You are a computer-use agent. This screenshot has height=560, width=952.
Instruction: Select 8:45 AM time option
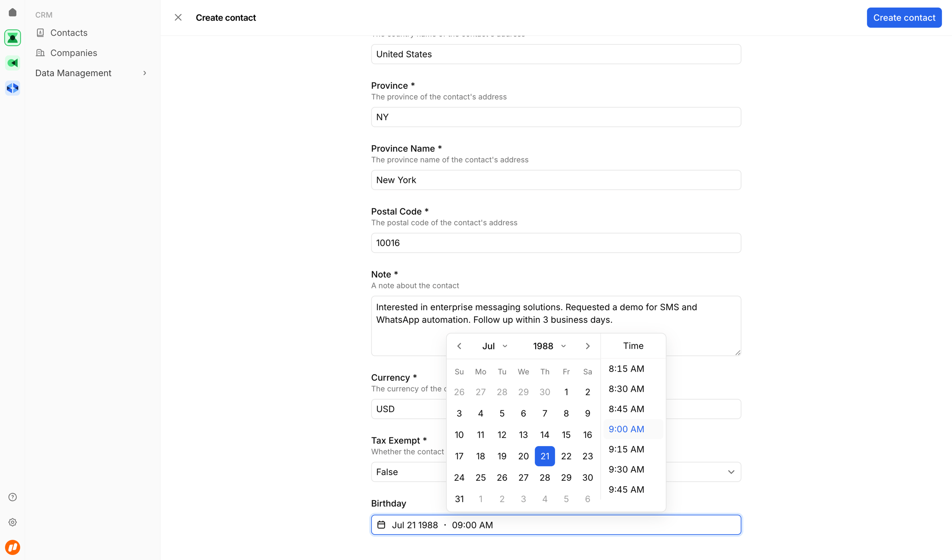click(x=633, y=409)
